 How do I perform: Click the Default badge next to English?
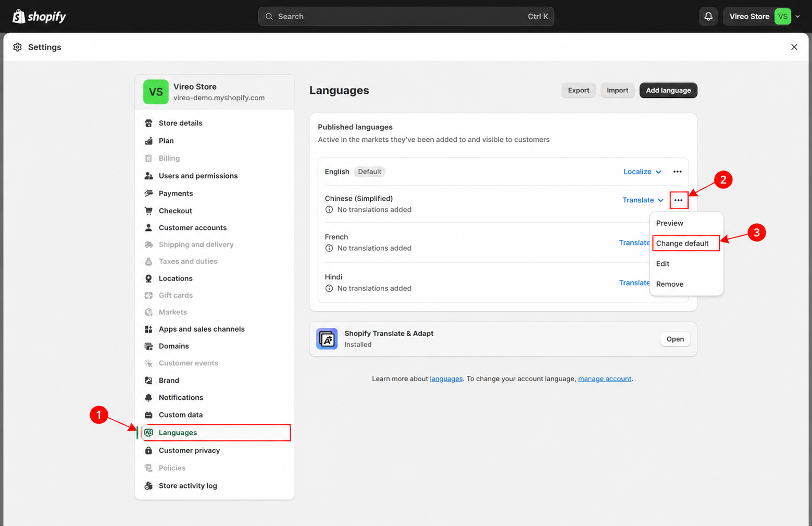(x=369, y=172)
